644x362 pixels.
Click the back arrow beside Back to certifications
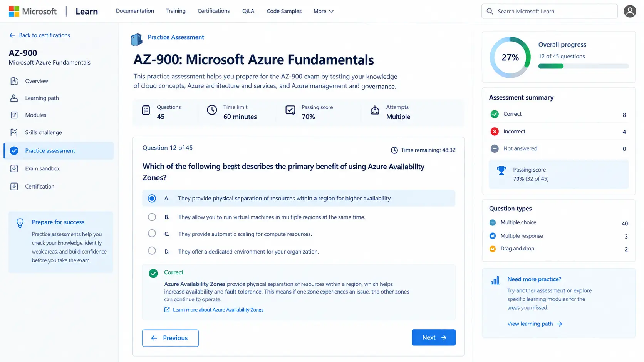(x=12, y=35)
